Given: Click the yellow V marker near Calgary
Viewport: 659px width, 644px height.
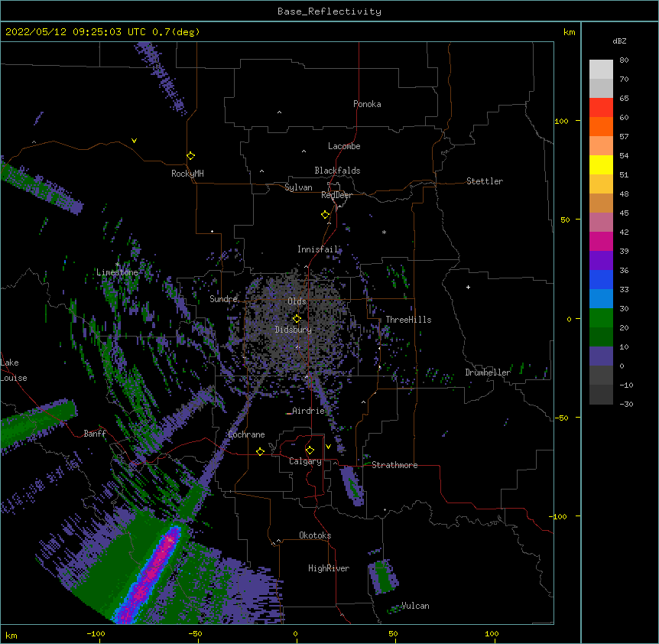Looking at the screenshot, I should coord(328,447).
